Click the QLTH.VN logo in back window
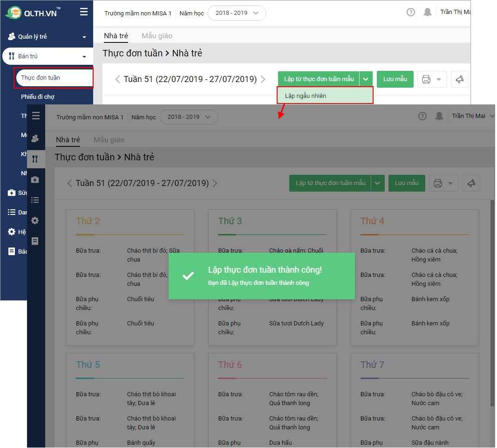The width and height of the screenshot is (497, 448). [x=33, y=13]
